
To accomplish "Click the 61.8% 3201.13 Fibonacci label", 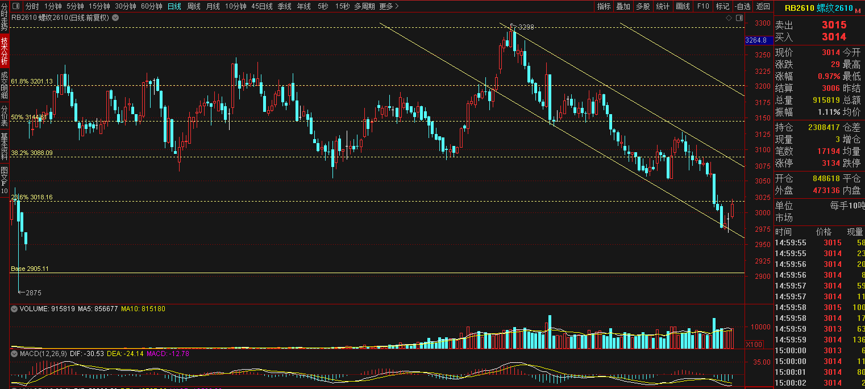I will coord(32,82).
